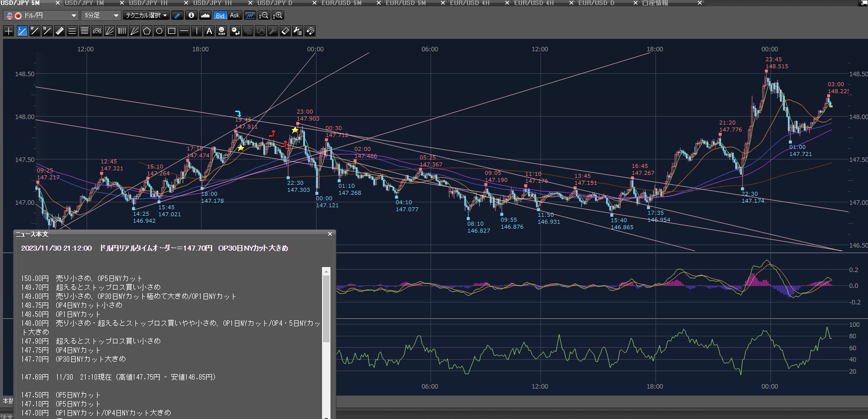The height and width of the screenshot is (419, 868).
Task: Switch price display to Bid
Action: (220, 15)
